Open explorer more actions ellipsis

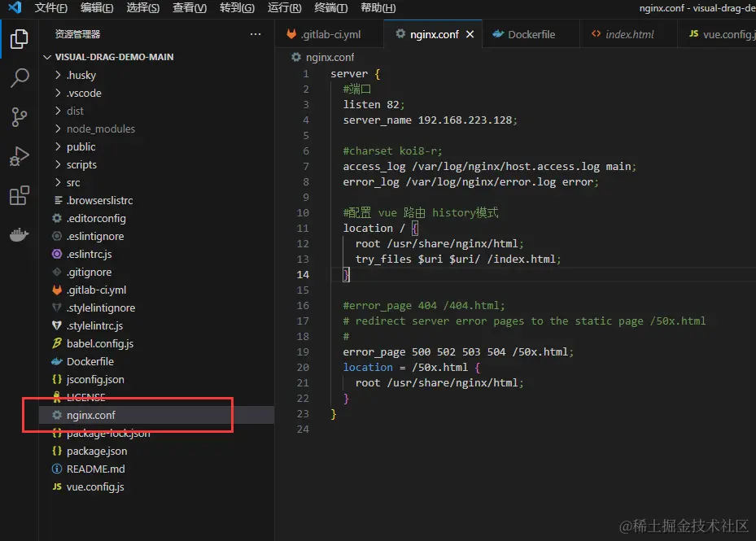point(256,34)
